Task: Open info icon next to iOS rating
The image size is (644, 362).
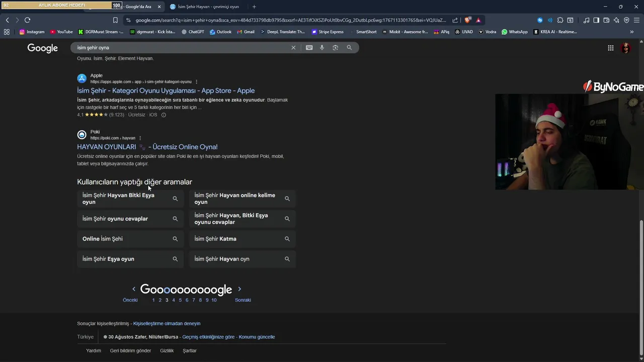Action: click(x=164, y=115)
